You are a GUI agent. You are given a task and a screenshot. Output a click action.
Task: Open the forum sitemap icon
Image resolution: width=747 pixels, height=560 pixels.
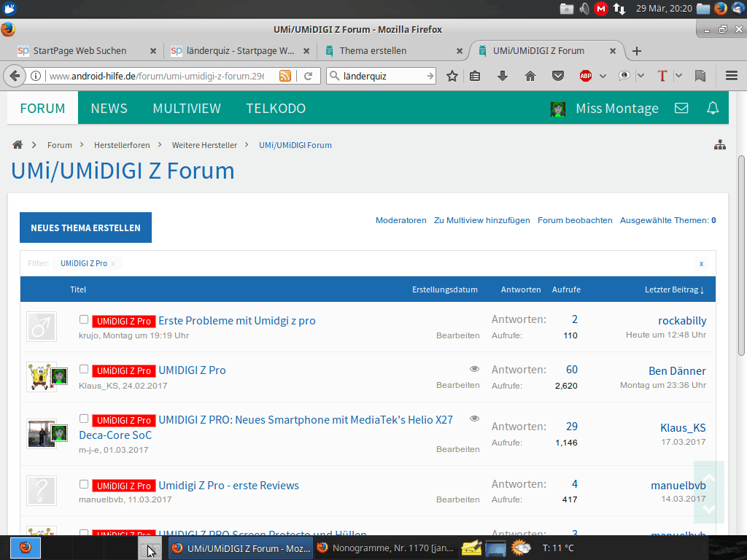click(719, 145)
